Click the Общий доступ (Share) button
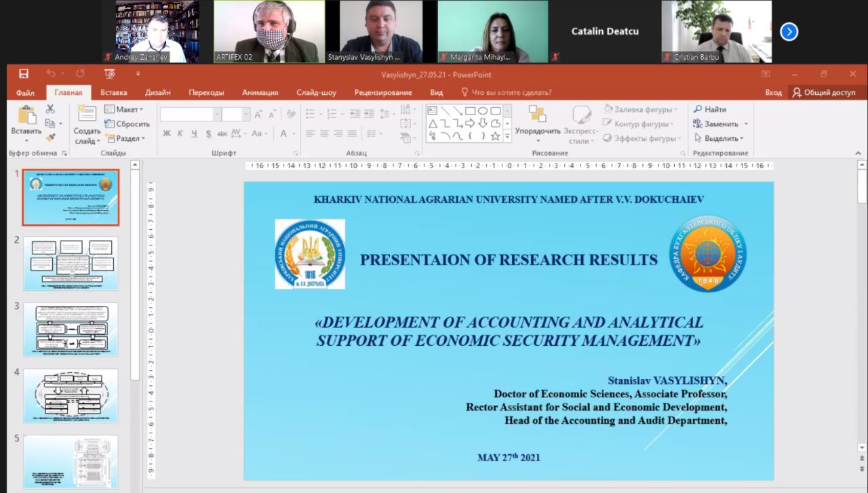 [824, 93]
